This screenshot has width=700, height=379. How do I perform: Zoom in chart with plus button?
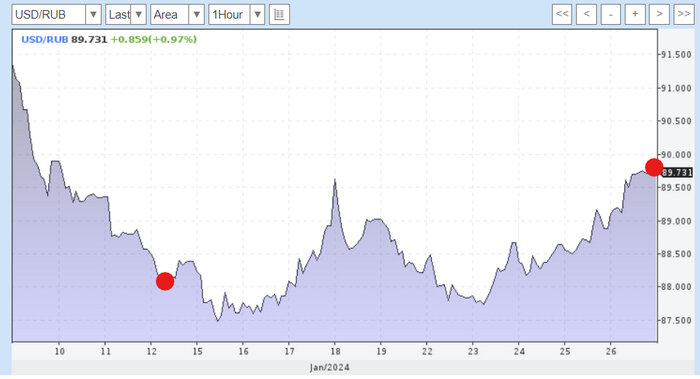pos(635,14)
